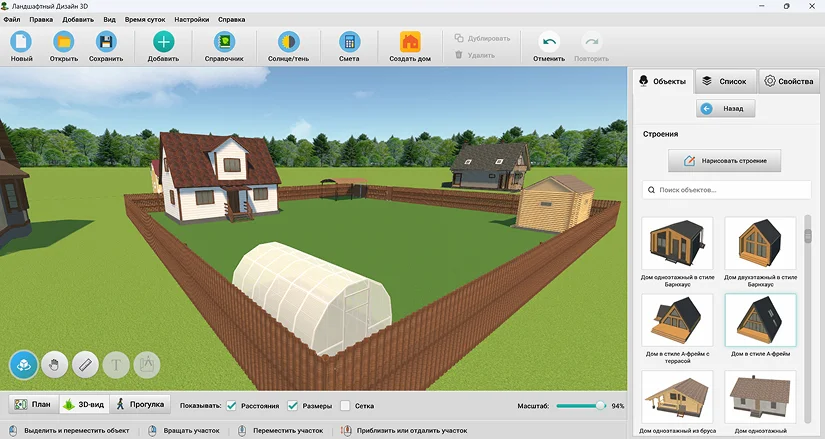Adjust the Масштаб zoom slider handle
Viewport: 825px width, 439px height.
600,406
